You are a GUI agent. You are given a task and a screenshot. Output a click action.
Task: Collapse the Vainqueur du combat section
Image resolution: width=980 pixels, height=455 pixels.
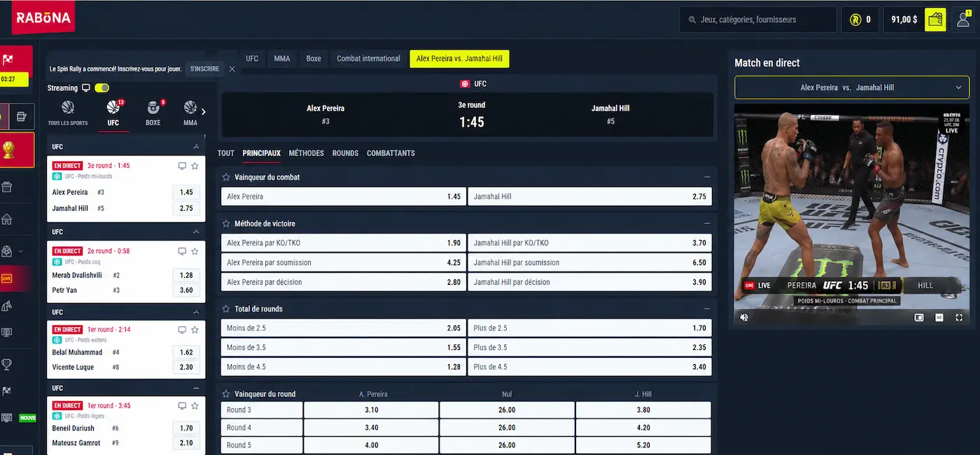click(x=707, y=177)
